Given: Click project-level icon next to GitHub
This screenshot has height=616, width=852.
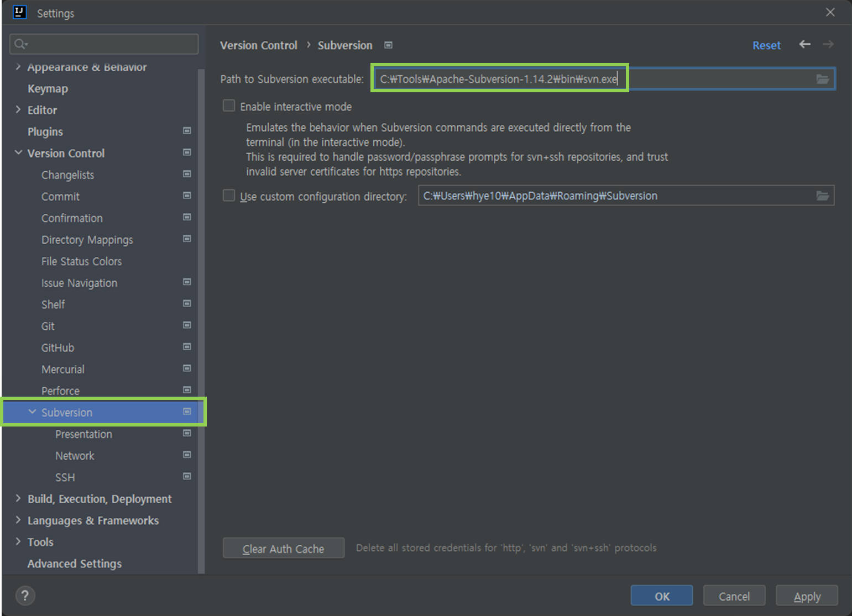Looking at the screenshot, I should click(x=187, y=346).
